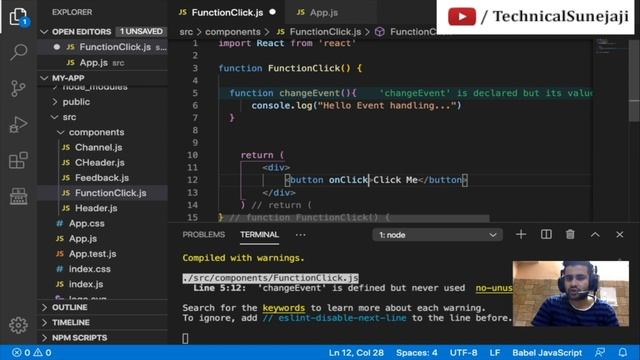Change encoding via 'UTF-8' status item

point(463,352)
